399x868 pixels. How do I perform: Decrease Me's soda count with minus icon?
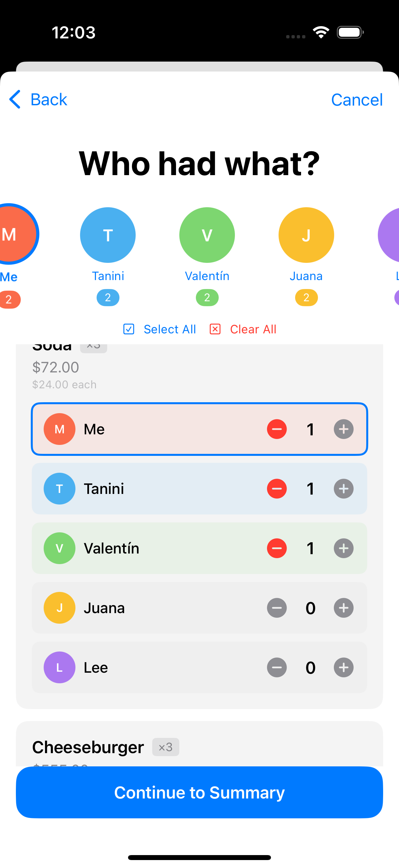(x=277, y=429)
